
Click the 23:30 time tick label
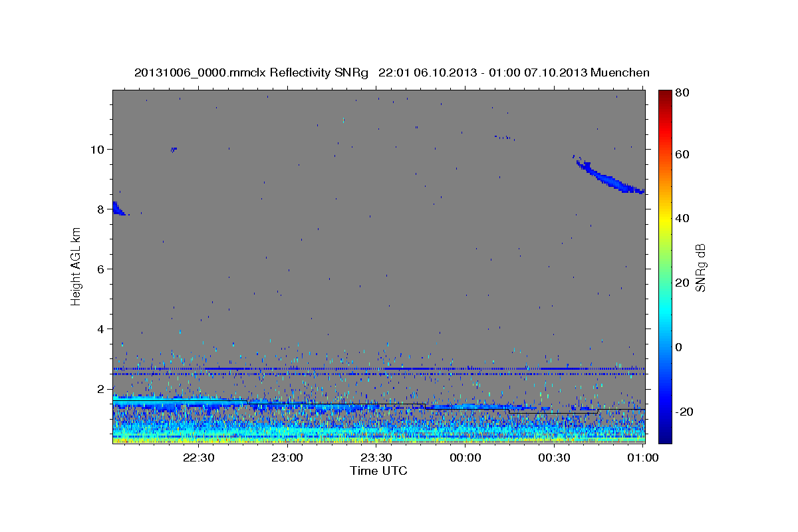tap(376, 458)
